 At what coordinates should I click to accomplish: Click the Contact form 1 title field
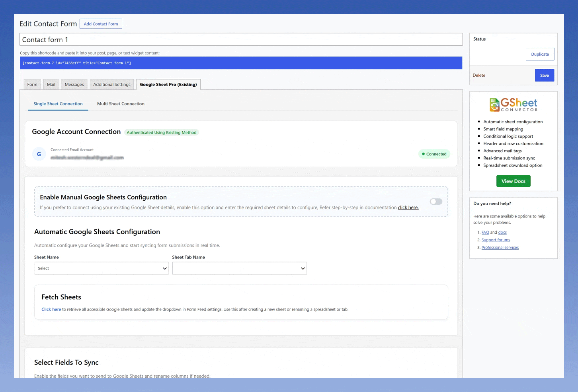click(x=241, y=39)
